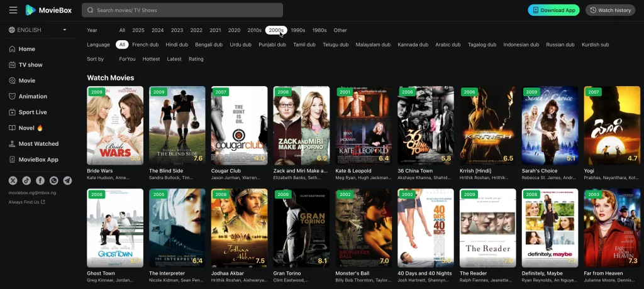This screenshot has width=644, height=289.
Task: Sort movies by Latest
Action: point(174,59)
